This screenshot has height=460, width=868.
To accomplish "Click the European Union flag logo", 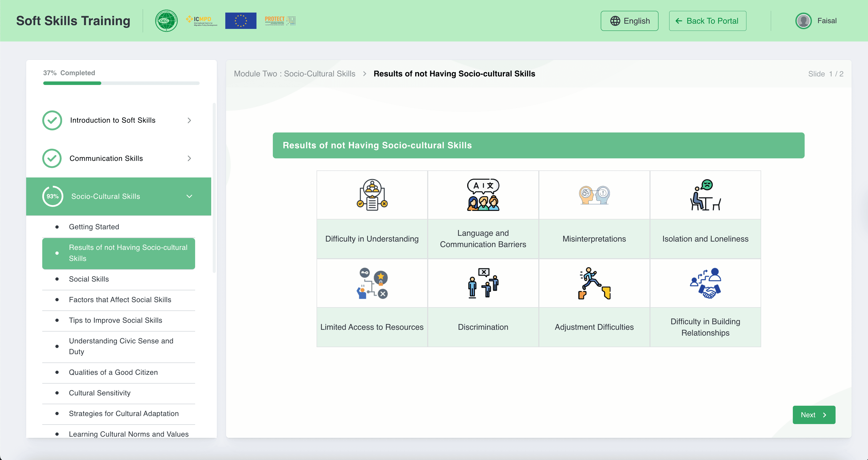I will pos(241,21).
